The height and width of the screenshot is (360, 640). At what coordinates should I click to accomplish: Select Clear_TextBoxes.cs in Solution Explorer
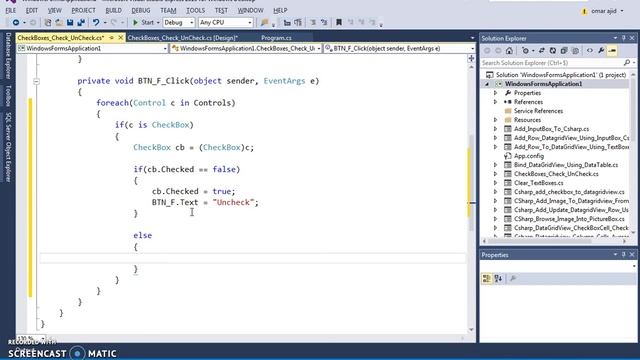(538, 183)
